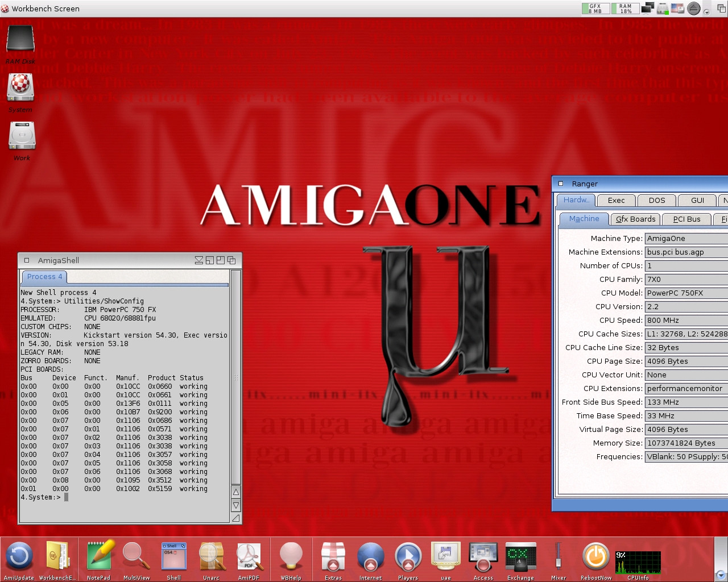This screenshot has height=582, width=728.
Task: Click the GFX memory gauge
Action: click(595, 9)
